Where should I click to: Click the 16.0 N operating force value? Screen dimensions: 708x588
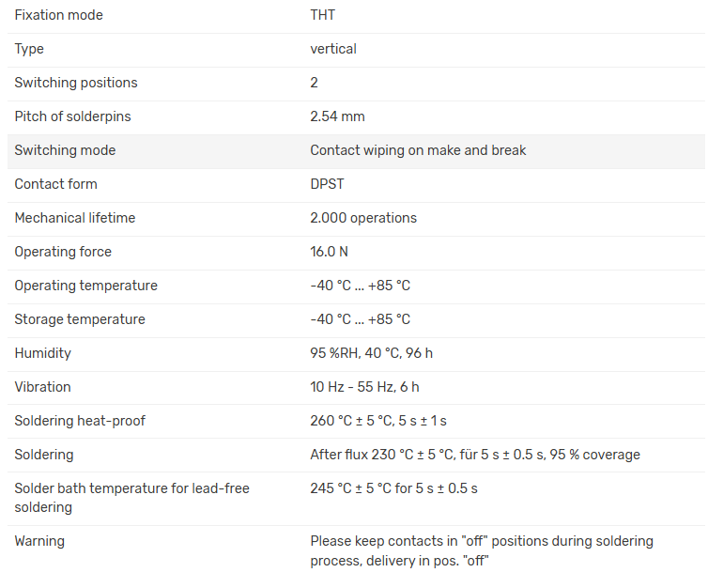tap(329, 252)
